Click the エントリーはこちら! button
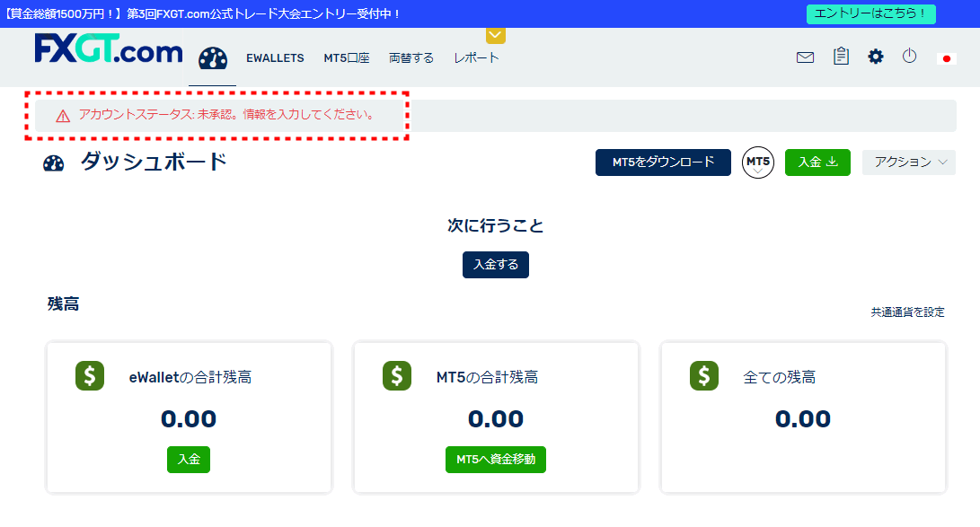Screen dimensions: 980x527 click(871, 13)
